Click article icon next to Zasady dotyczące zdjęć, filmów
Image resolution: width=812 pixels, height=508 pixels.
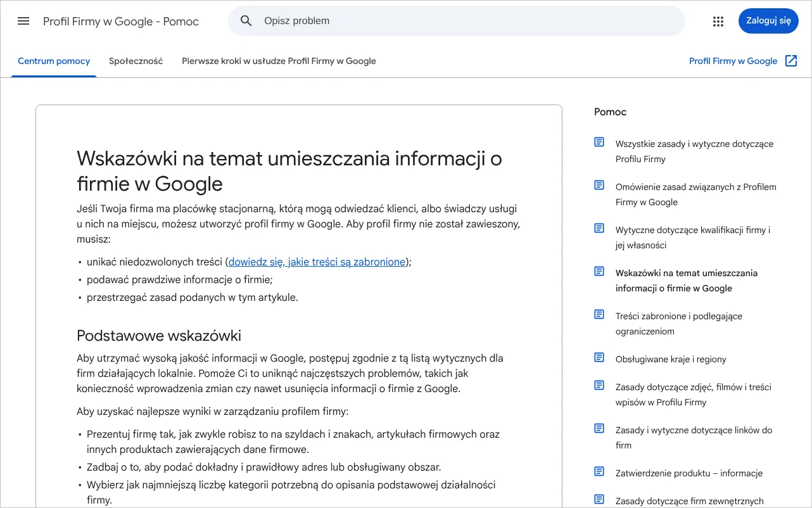pyautogui.click(x=599, y=385)
